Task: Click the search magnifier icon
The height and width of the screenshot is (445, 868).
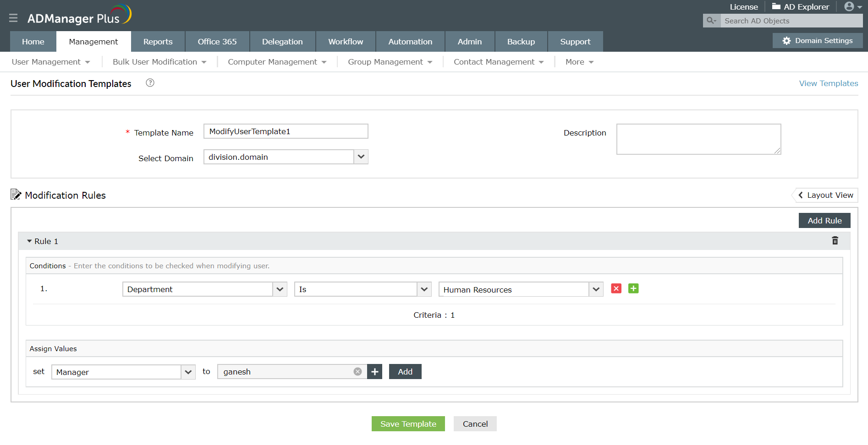Action: tap(711, 21)
